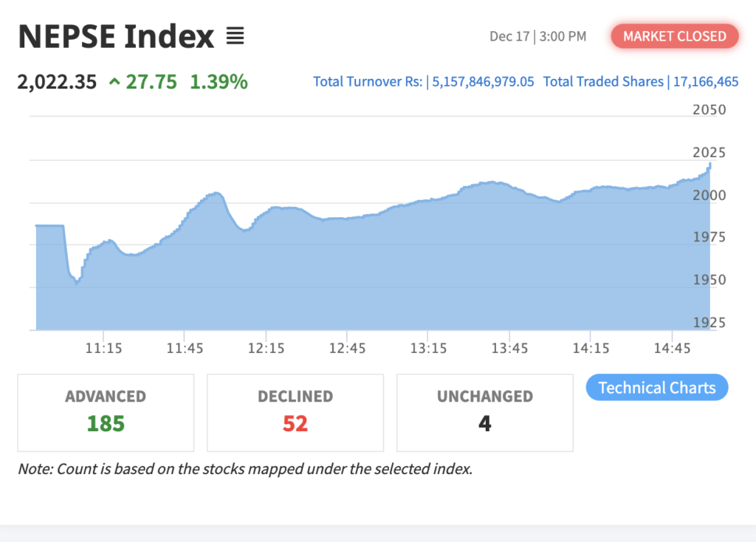Open the Total Turnover Rs link
Image resolution: width=756 pixels, height=542 pixels.
(x=423, y=81)
